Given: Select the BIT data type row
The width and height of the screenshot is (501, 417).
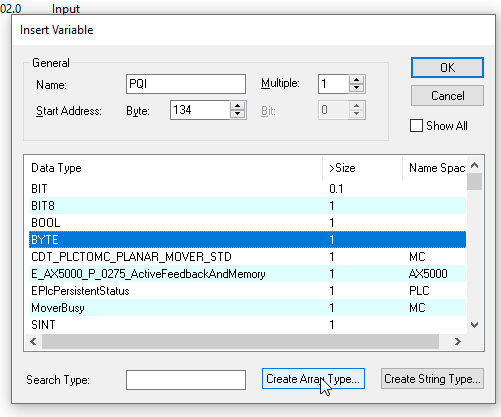Looking at the screenshot, I should (x=247, y=189).
